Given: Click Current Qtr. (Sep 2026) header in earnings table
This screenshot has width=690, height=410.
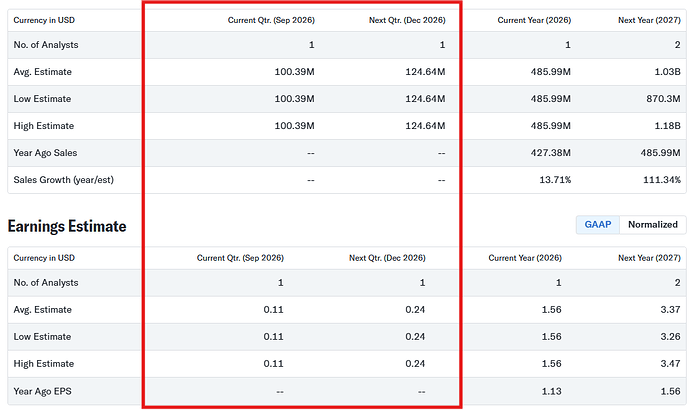Looking at the screenshot, I should (240, 258).
